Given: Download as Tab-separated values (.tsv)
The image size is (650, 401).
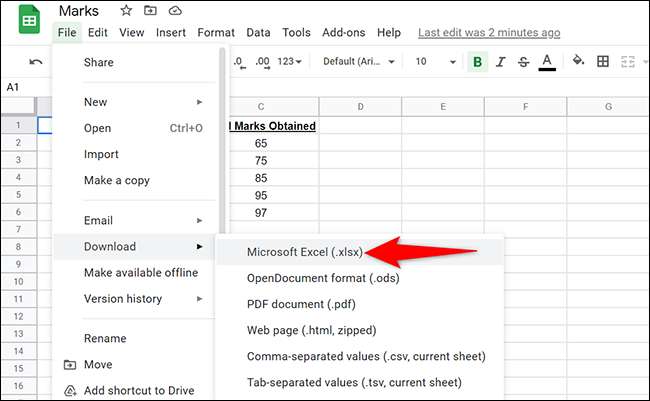Looking at the screenshot, I should coord(360,383).
